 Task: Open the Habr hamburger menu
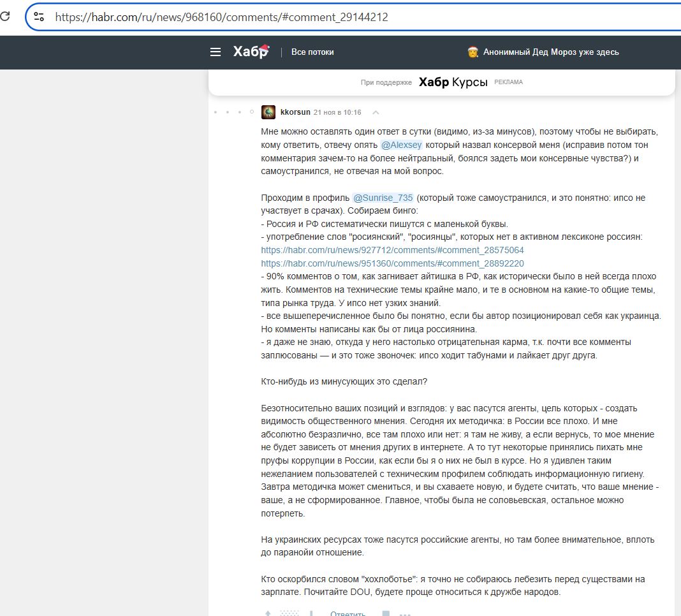pos(216,52)
